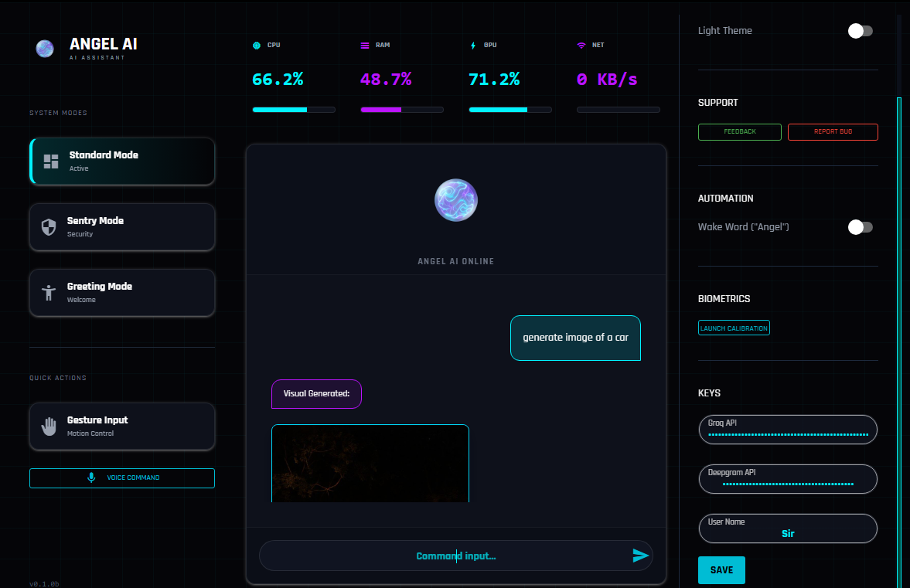
Task: Click the Deepgram API key field
Action: (788, 479)
